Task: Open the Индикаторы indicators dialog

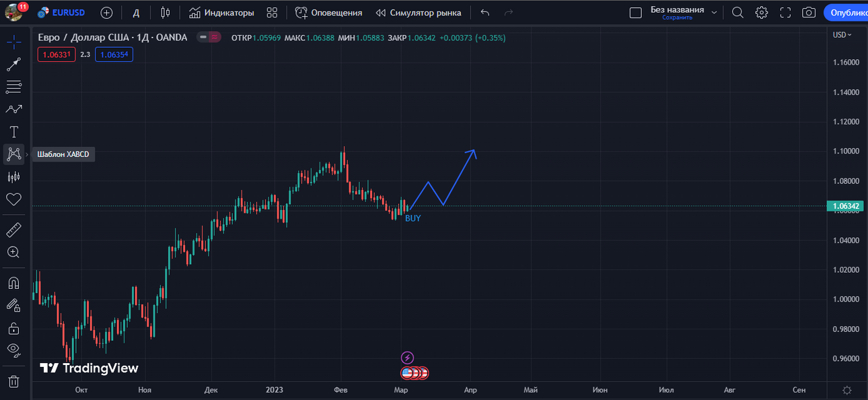Action: pyautogui.click(x=221, y=13)
